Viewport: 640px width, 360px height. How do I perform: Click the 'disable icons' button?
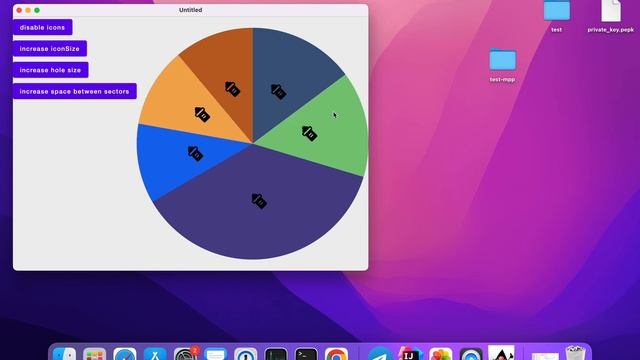pos(42,27)
